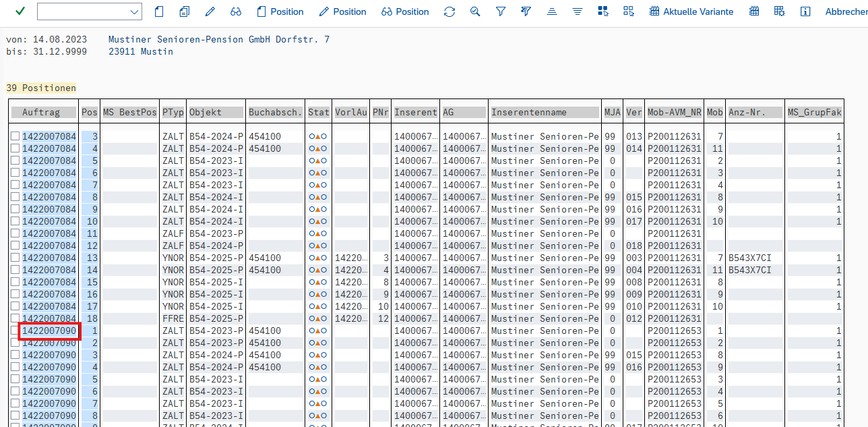
Task: Click the Anz-Nr. column header
Action: 755,112
